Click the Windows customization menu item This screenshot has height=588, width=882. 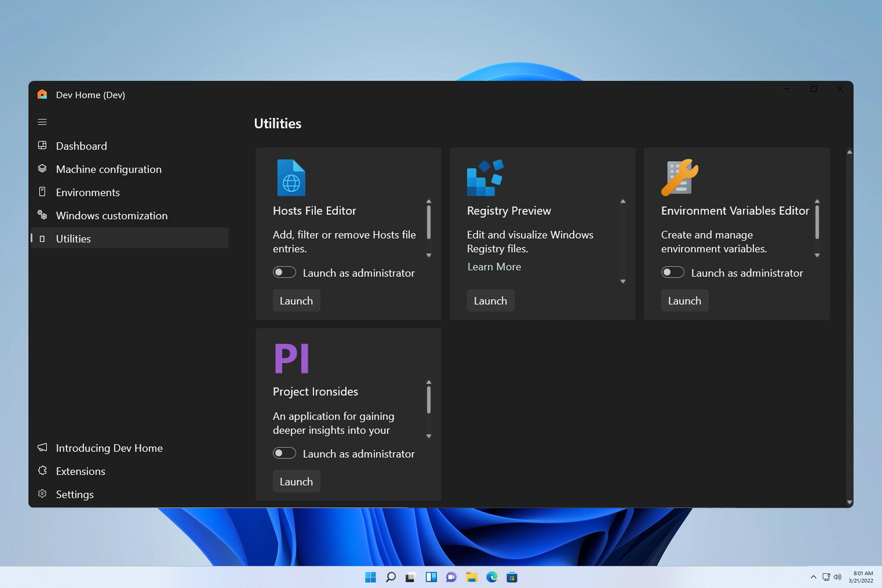pyautogui.click(x=112, y=215)
